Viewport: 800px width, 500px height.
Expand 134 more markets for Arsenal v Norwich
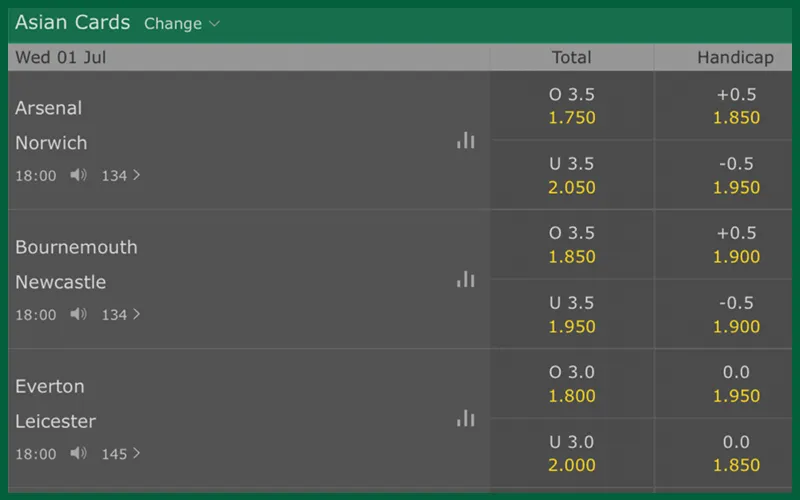point(121,176)
